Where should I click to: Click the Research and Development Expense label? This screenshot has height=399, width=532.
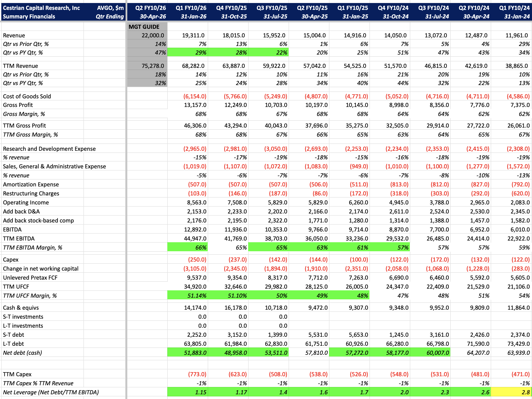click(49, 149)
